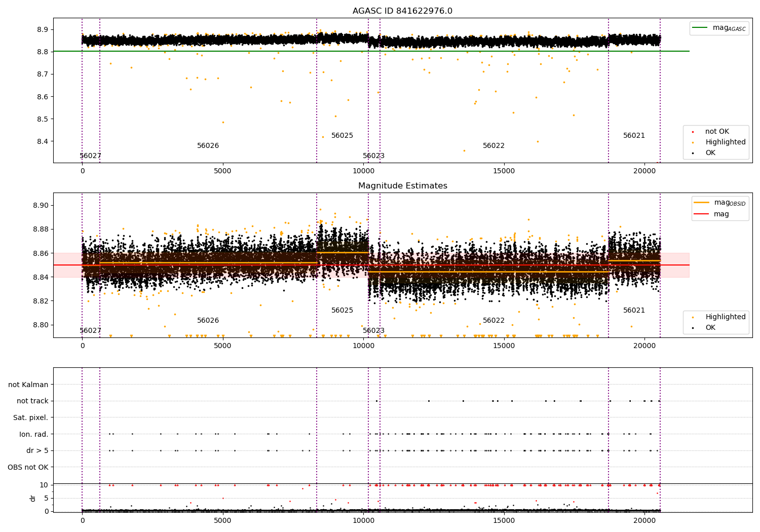The height and width of the screenshot is (532, 760).
Task: Click the "Sat. pixel." axis label
Action: pos(31,417)
